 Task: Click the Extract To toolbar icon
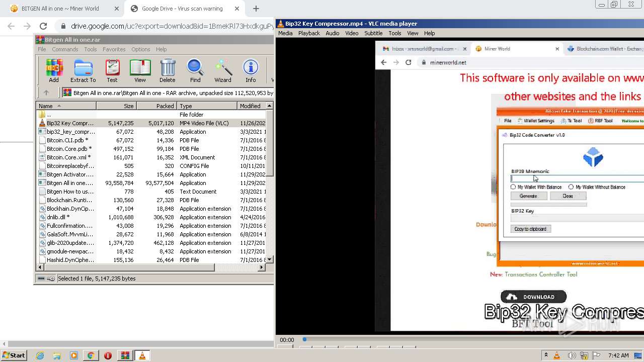pyautogui.click(x=83, y=71)
